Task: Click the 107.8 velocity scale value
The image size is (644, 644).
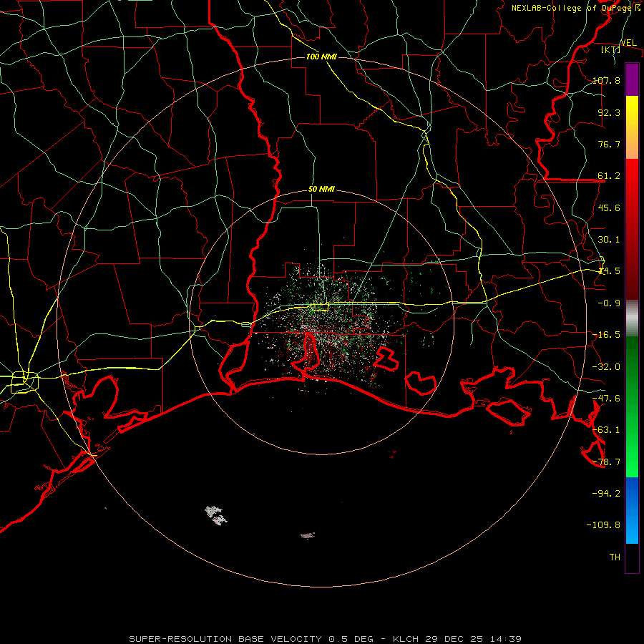Action: tap(606, 80)
